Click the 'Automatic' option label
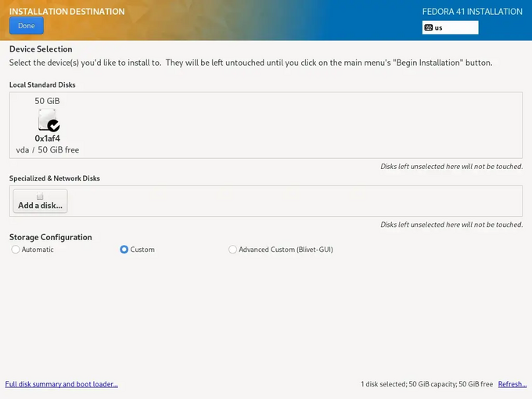 tap(38, 250)
